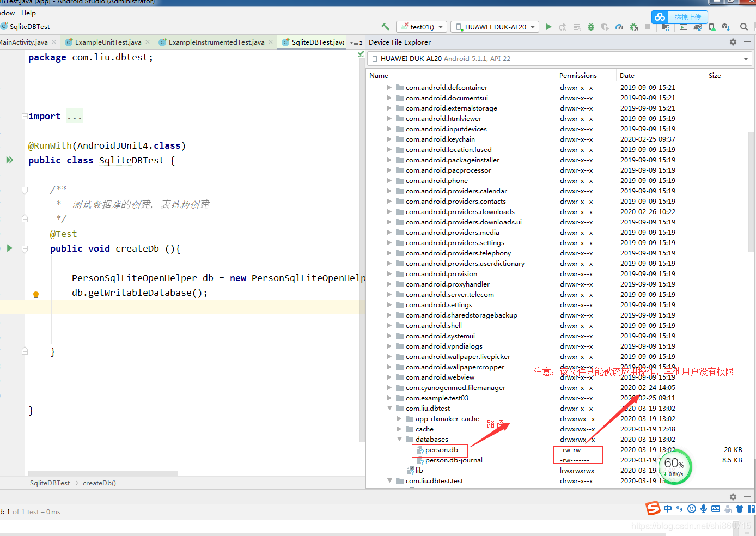Screen dimensions: 756x536
Task: Click the gray Stop square icon
Action: (x=648, y=27)
